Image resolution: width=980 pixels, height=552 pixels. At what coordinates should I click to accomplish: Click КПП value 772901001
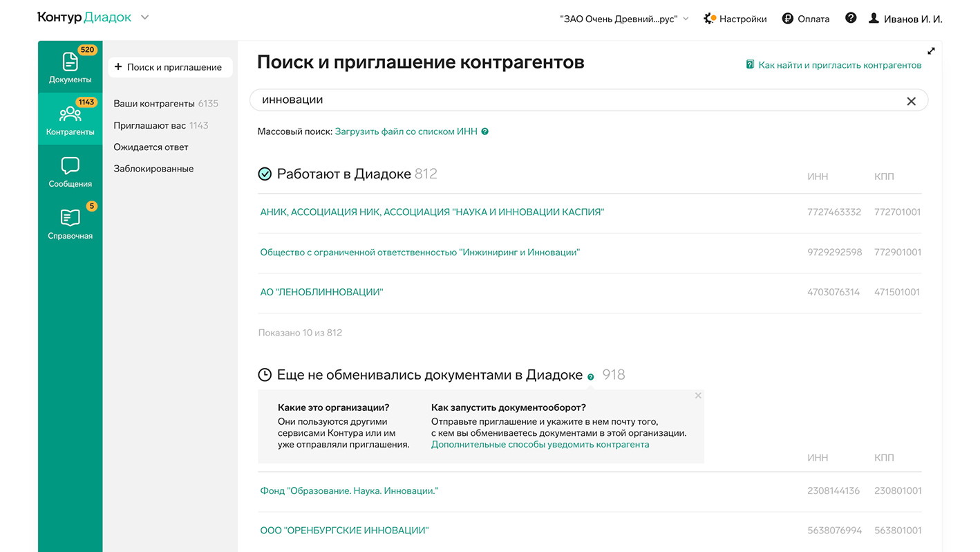point(898,252)
